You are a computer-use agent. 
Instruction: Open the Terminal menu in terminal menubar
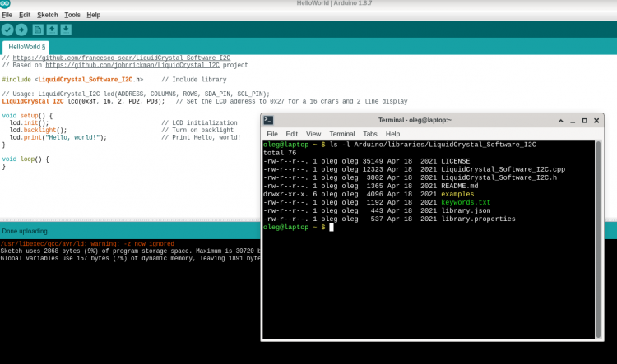point(342,134)
